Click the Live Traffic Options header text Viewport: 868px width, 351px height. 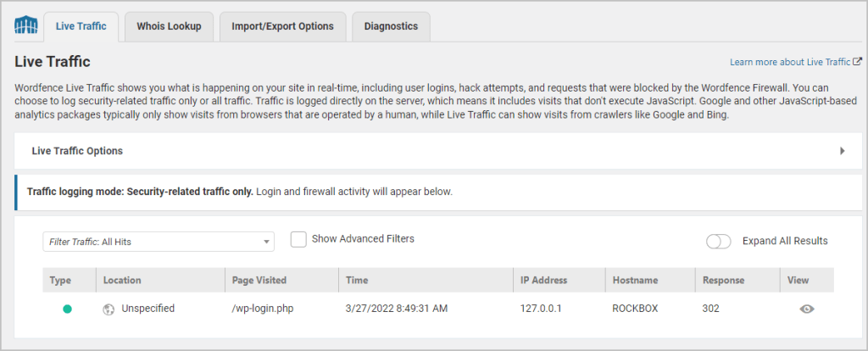(77, 151)
